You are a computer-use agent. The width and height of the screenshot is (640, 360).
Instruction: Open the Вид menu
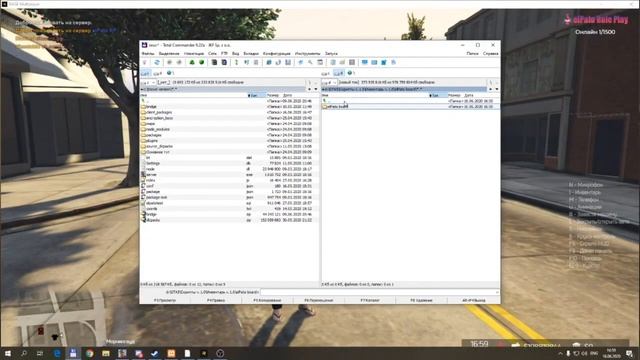tap(236, 53)
